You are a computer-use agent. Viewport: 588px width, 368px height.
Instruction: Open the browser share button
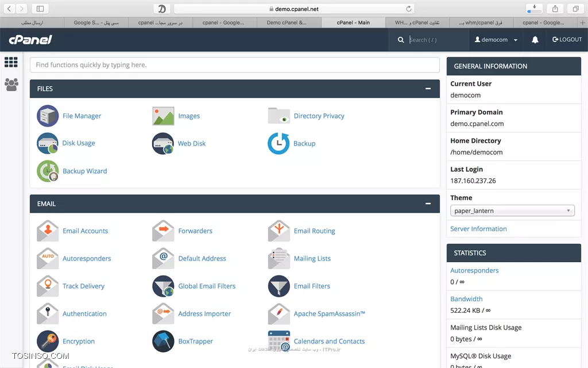(555, 9)
